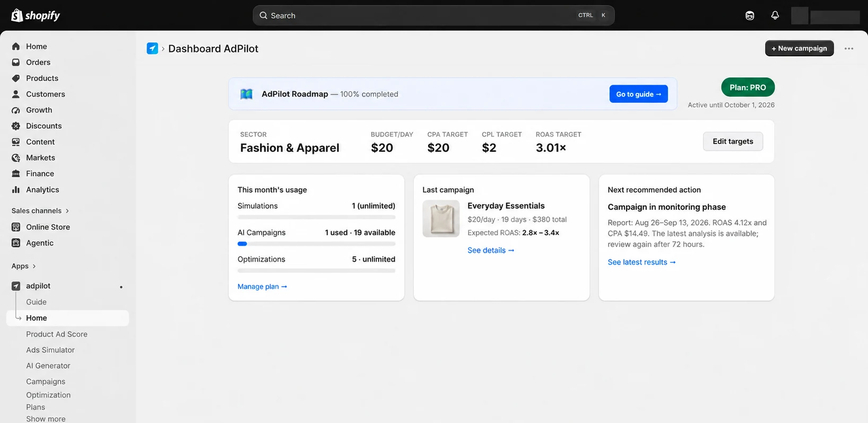Open the adpilot Guide page
Image resolution: width=868 pixels, height=423 pixels.
tap(36, 302)
